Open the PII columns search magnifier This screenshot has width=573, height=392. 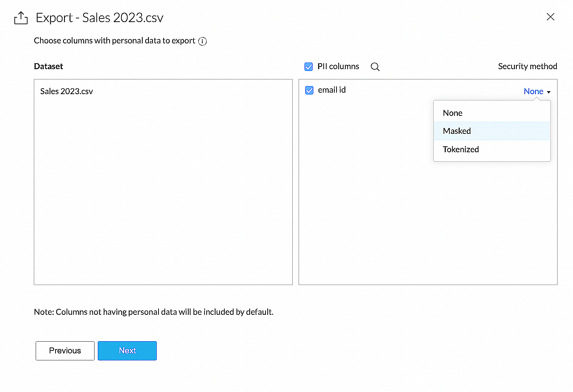[375, 67]
